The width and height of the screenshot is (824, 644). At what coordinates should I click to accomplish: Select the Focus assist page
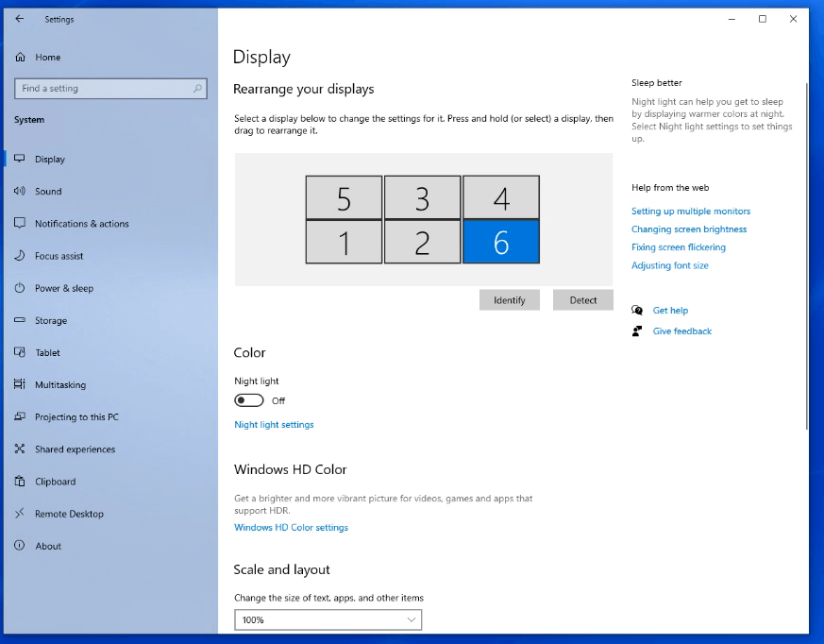click(x=59, y=256)
